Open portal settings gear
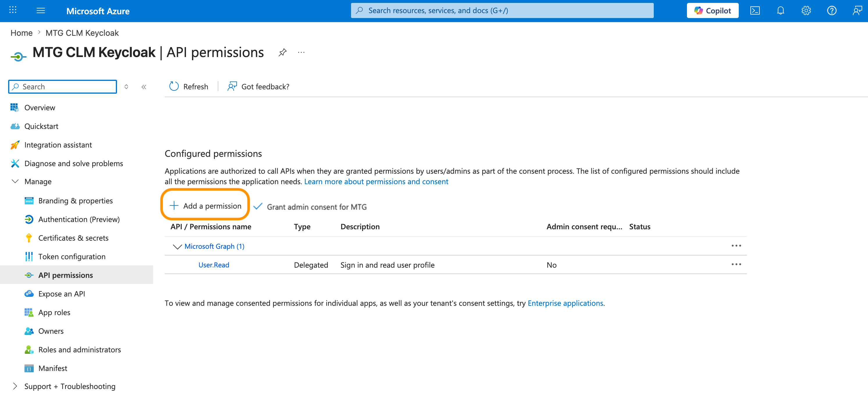The height and width of the screenshot is (405, 868). point(806,10)
